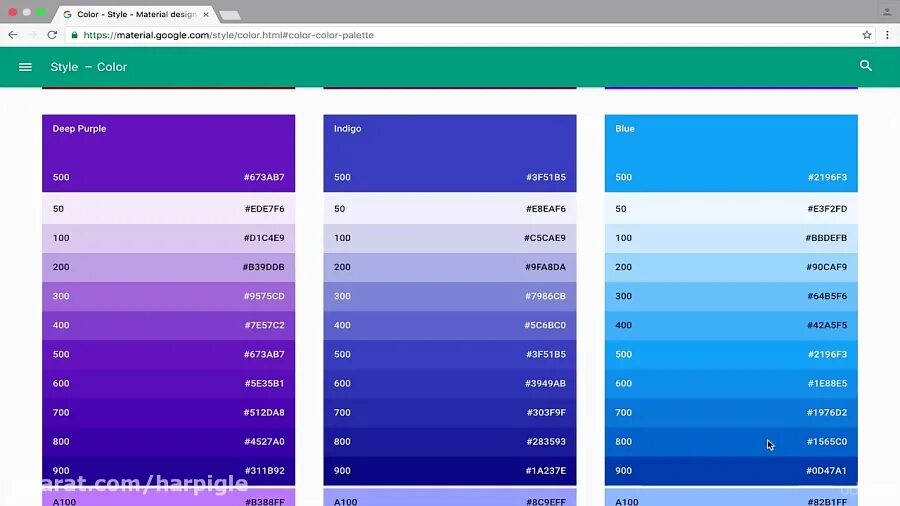Screen dimensions: 900x506
Task: Pick Blue 50 swatch #E3F2FD
Action: (731, 209)
